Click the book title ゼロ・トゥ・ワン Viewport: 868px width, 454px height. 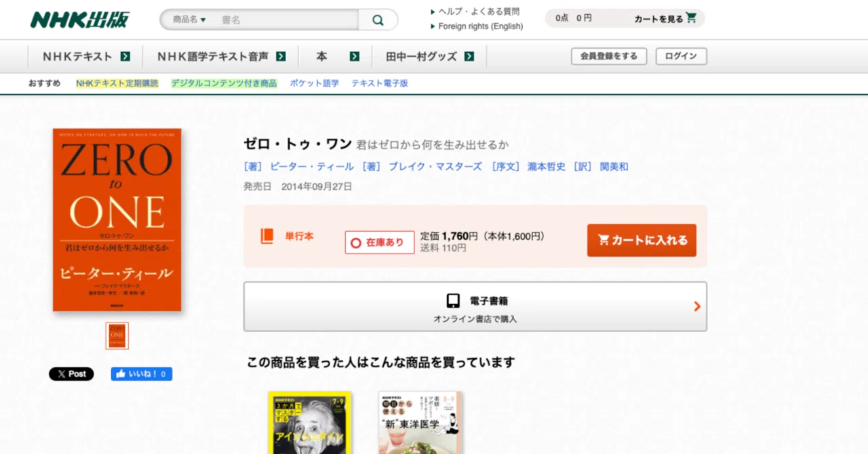click(298, 144)
